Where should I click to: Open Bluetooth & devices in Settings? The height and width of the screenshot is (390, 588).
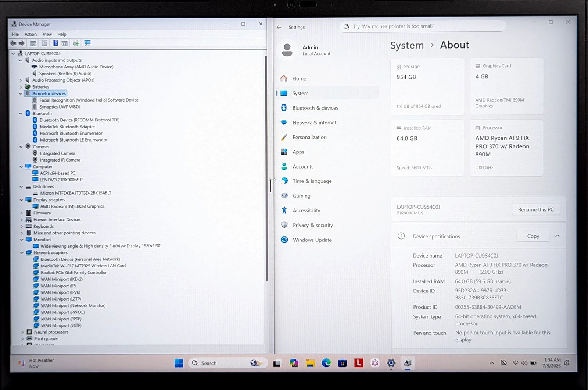(327, 108)
